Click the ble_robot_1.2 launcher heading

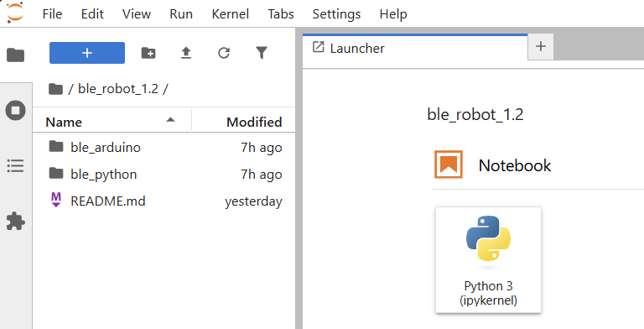tap(475, 114)
